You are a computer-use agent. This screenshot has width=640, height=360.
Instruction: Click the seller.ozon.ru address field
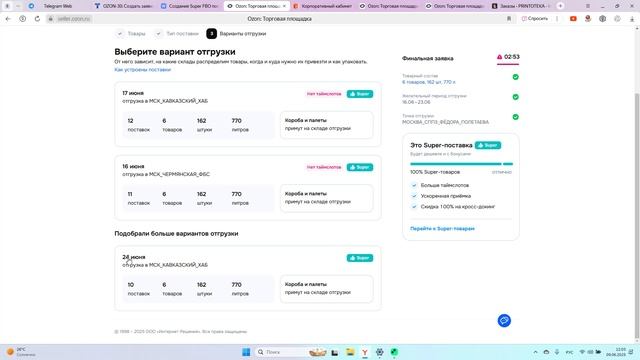[73, 19]
